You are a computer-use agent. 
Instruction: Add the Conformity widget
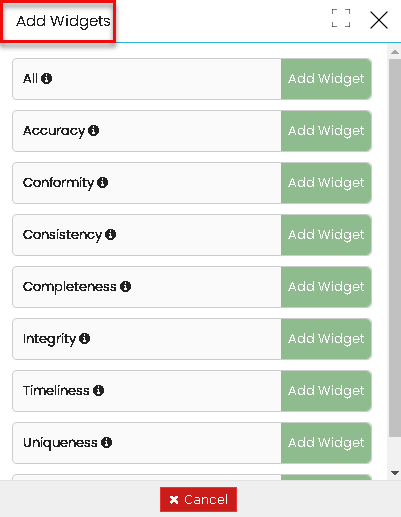(x=326, y=183)
